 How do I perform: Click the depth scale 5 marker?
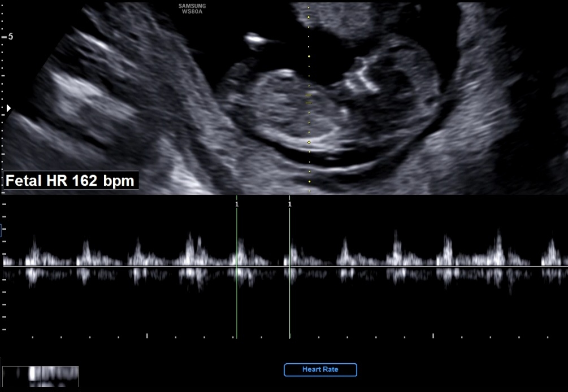10,37
